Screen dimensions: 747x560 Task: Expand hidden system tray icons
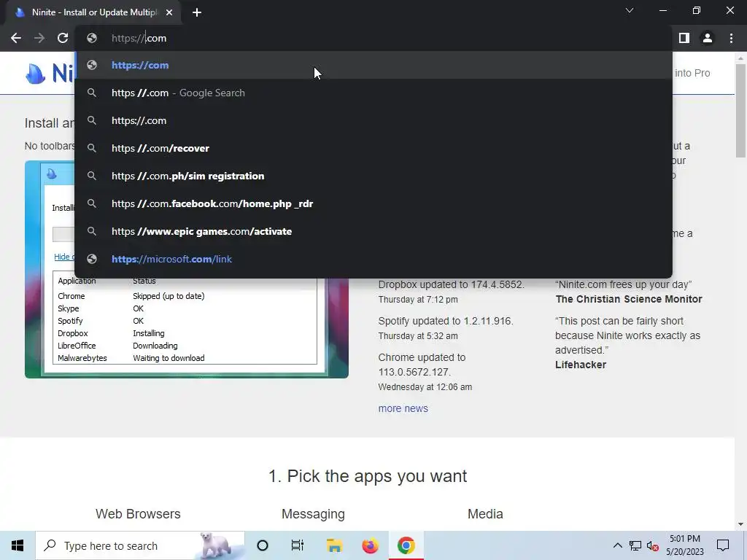click(x=617, y=545)
